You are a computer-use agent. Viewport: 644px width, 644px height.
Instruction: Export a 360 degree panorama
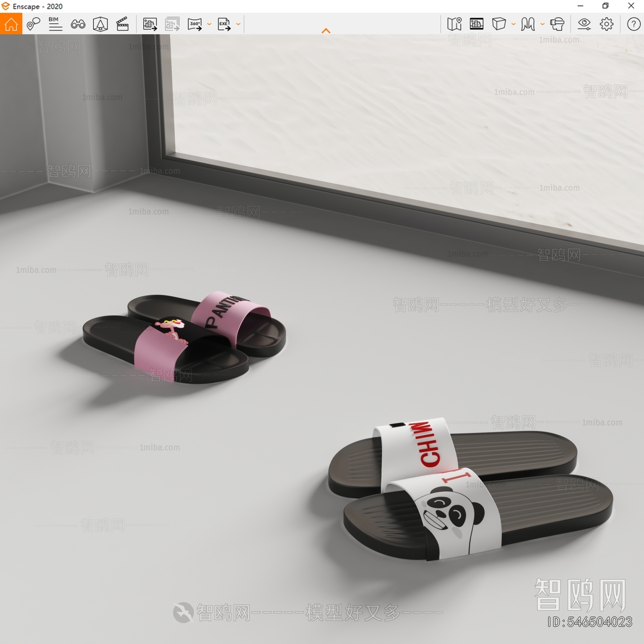[x=195, y=24]
